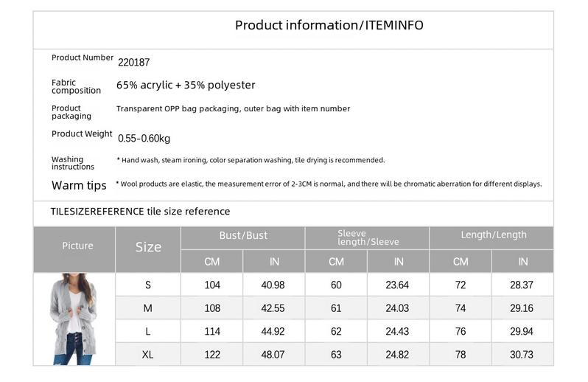Image resolution: width=588 pixels, height=382 pixels.
Task: Click the Transparent OPP bag packaging description
Action: click(x=233, y=108)
